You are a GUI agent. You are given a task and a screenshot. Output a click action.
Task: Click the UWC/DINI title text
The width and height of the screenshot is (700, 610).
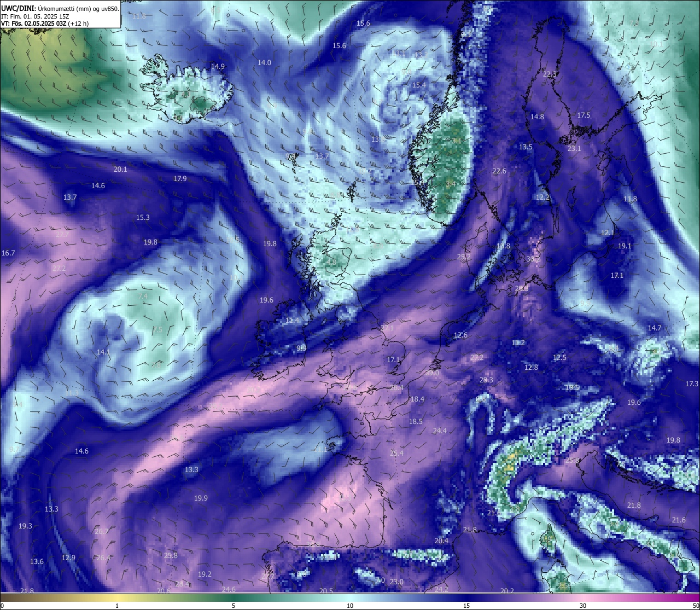coord(60,8)
